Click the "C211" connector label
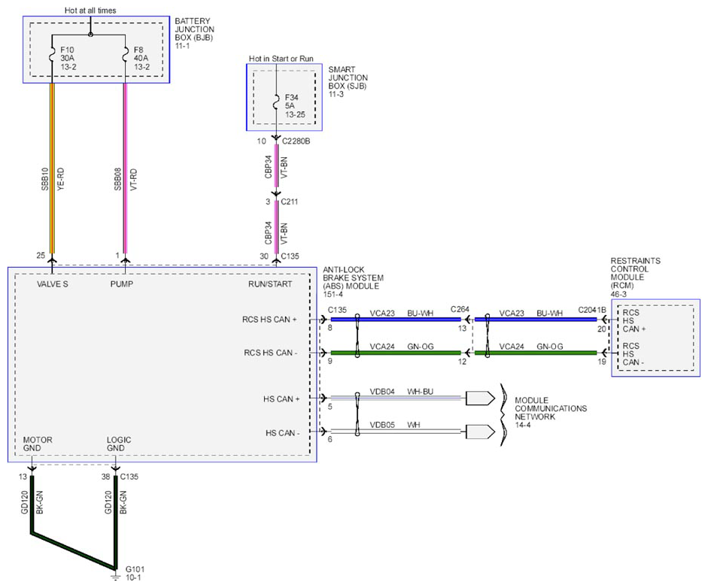Screen dimensions: 708x588 (290, 202)
